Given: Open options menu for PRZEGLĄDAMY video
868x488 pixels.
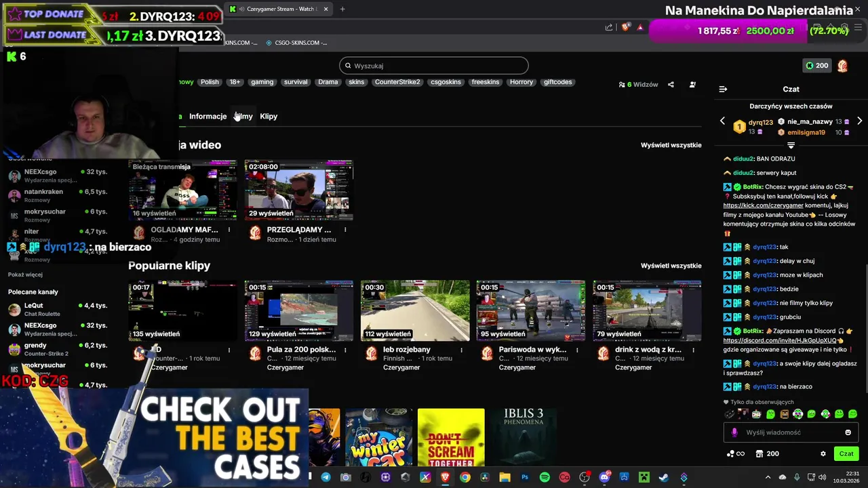Looking at the screenshot, I should coord(345,230).
